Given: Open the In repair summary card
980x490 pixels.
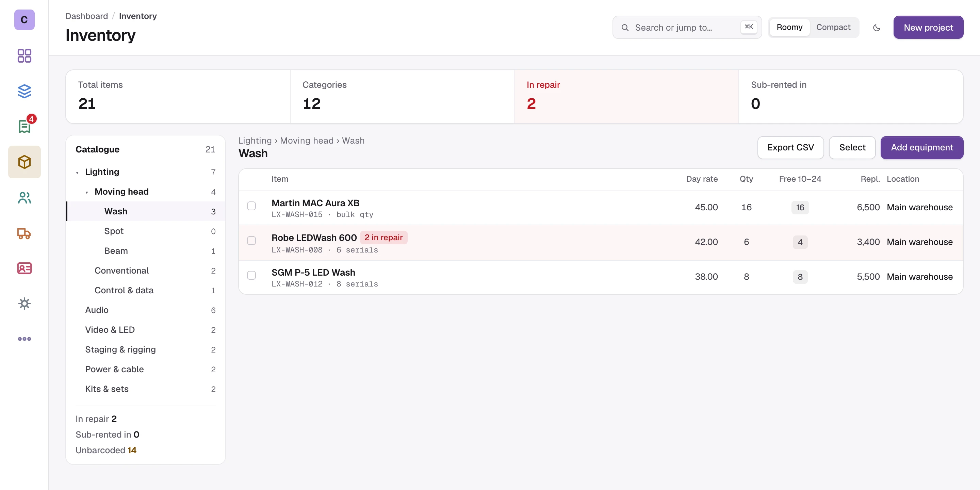Looking at the screenshot, I should coord(626,97).
